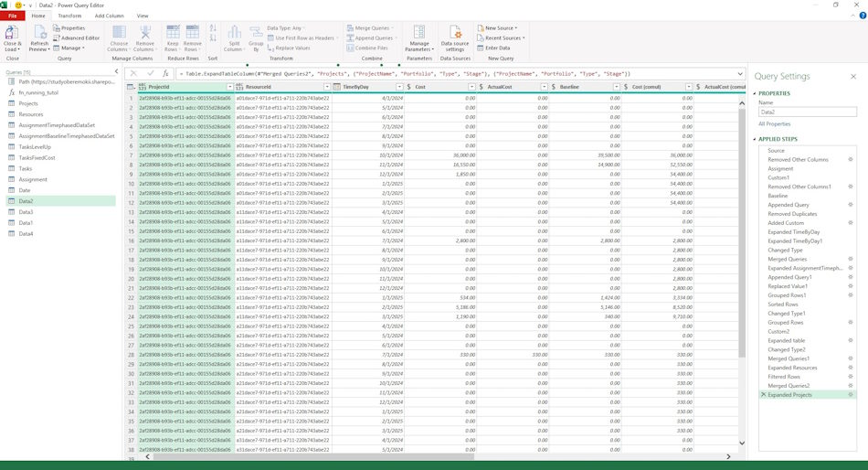This screenshot has height=470, width=868.
Task: Click table corner menu icon in grid
Action: click(131, 87)
